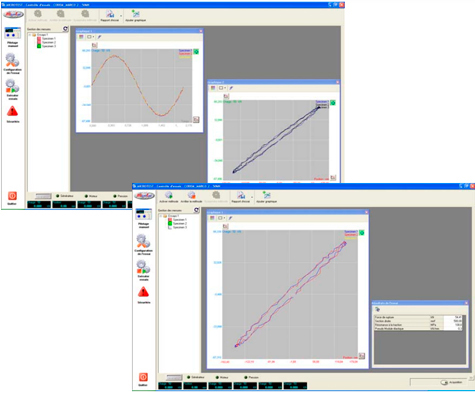
Task: Click Exécuter essais in the foreground window sidebar
Action: [143, 270]
